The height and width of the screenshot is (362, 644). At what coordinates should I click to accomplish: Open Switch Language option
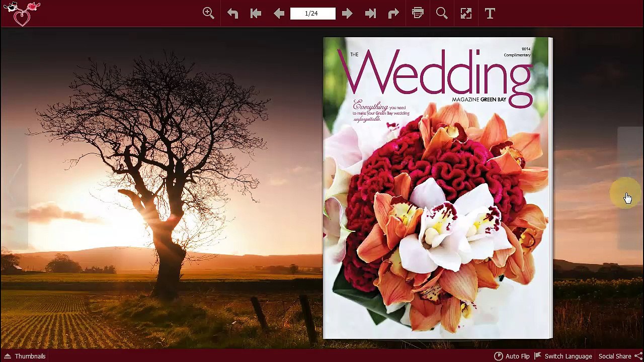click(562, 356)
